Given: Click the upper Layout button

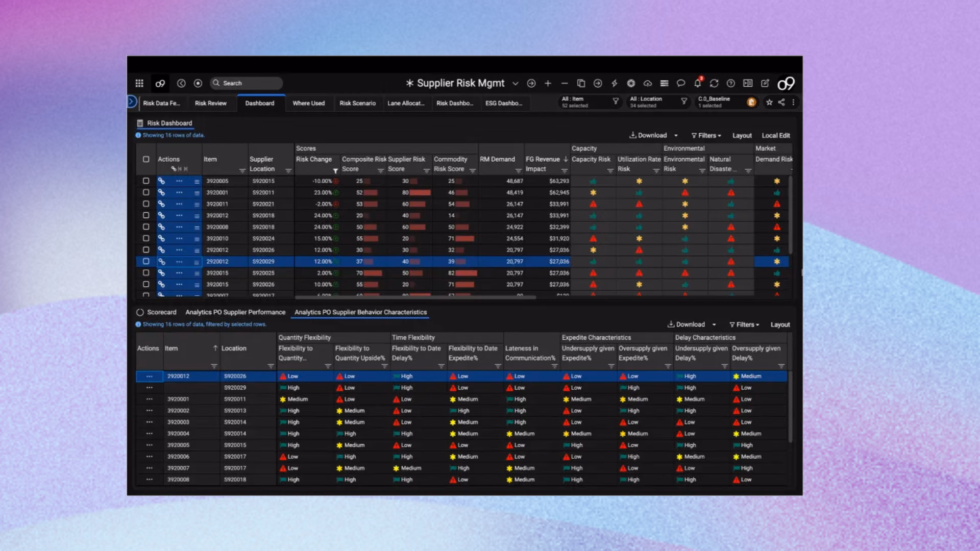Looking at the screenshot, I should point(742,136).
